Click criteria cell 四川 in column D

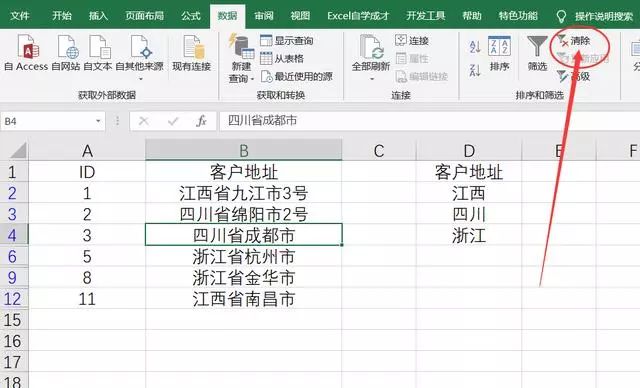coord(469,214)
